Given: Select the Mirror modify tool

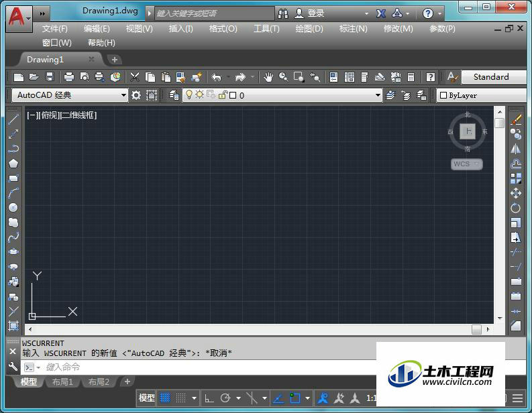Looking at the screenshot, I should [516, 149].
